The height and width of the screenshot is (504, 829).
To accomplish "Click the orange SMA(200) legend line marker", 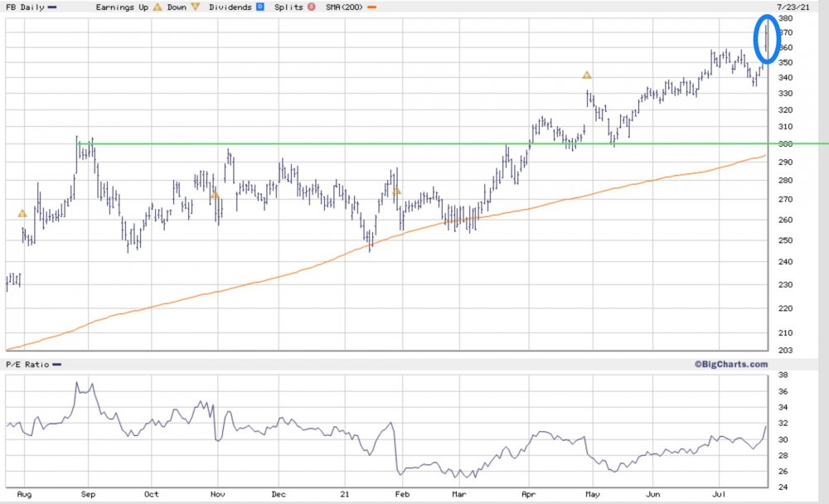I will 371,7.
